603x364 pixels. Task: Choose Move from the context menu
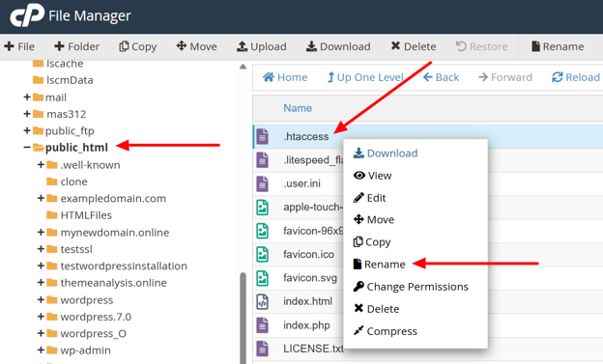[374, 220]
